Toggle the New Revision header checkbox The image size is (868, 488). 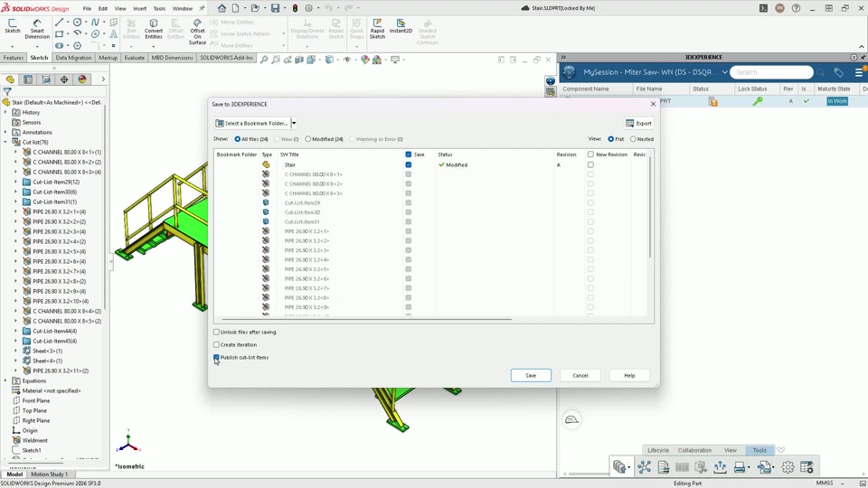590,155
